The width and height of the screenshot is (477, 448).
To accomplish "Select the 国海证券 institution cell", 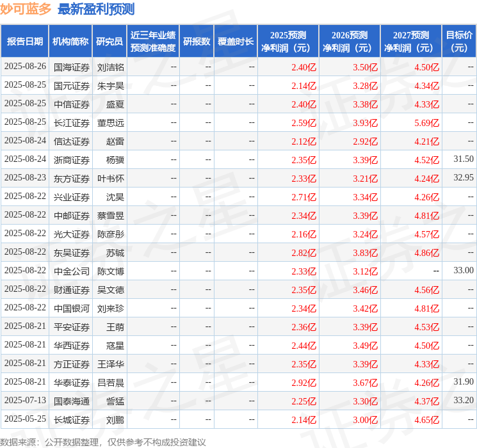I will [72, 67].
